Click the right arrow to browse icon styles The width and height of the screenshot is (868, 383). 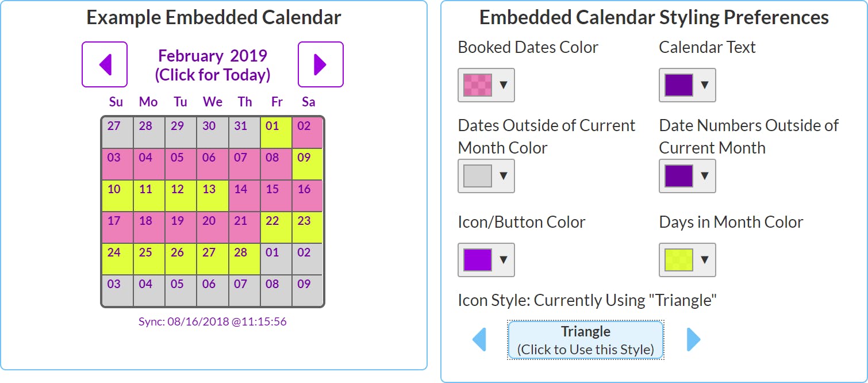(x=693, y=340)
